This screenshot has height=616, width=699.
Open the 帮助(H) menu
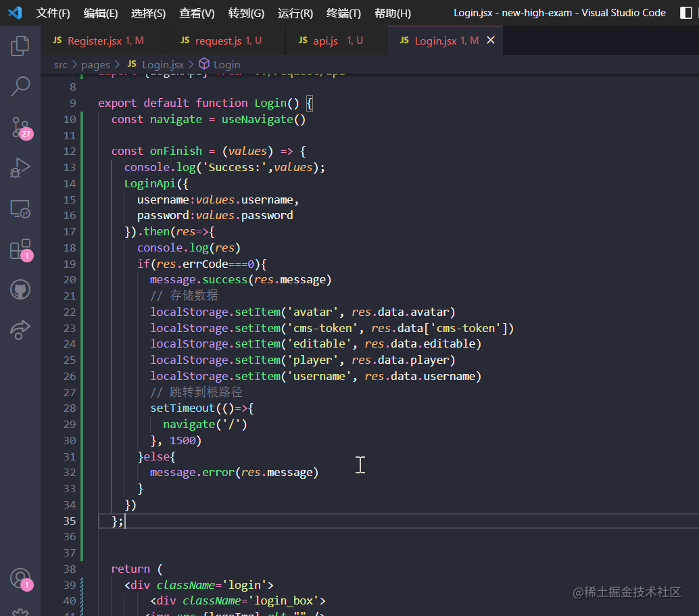(x=392, y=14)
